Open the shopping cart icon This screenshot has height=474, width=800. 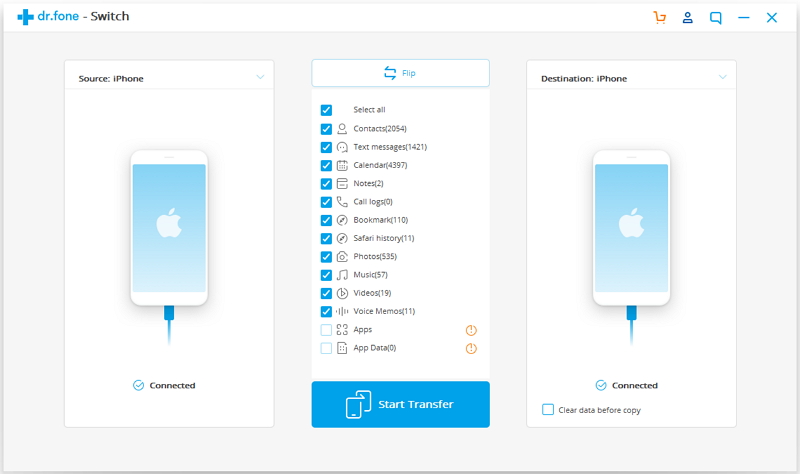click(660, 17)
